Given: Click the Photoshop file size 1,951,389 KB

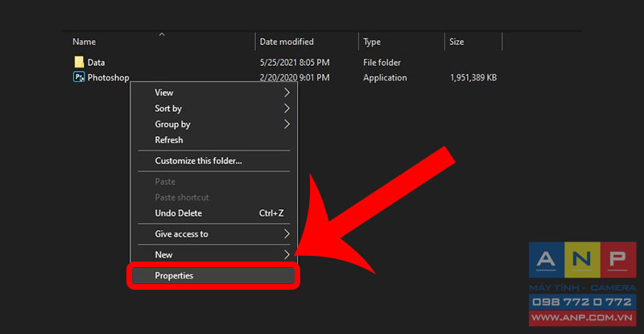Looking at the screenshot, I should (473, 77).
